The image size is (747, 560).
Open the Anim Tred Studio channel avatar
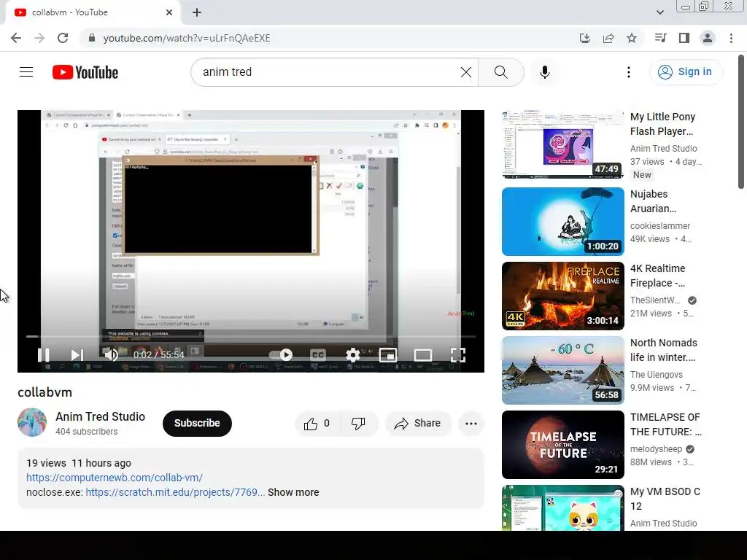click(32, 422)
